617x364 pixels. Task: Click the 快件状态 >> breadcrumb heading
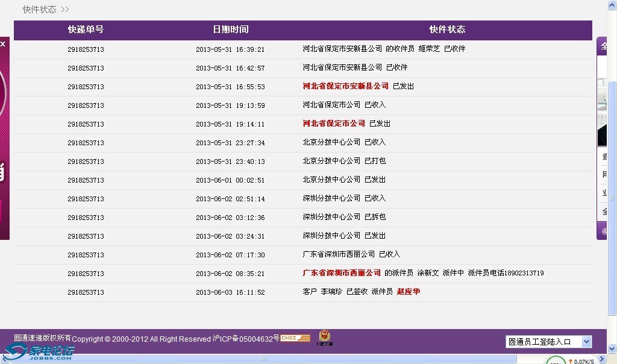[46, 10]
